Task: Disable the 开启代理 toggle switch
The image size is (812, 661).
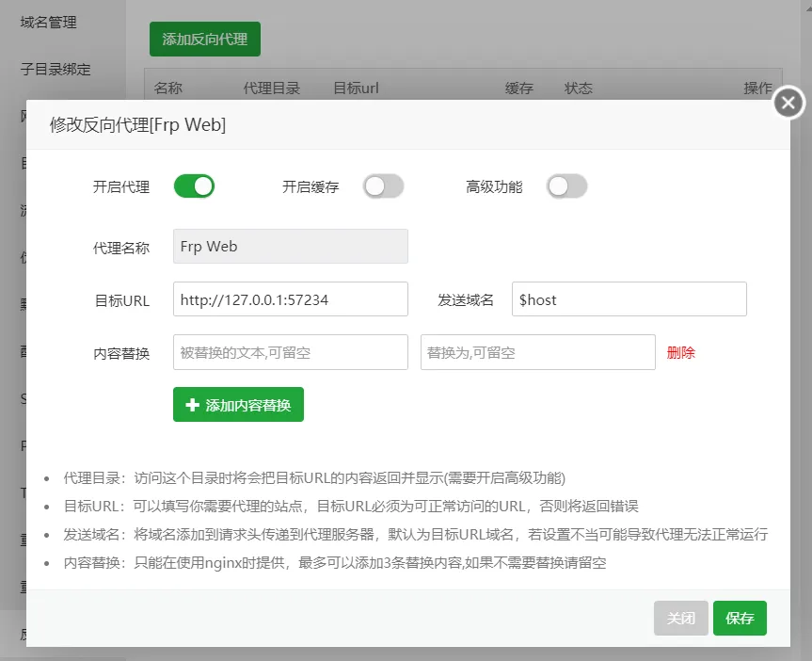Action: click(x=194, y=186)
